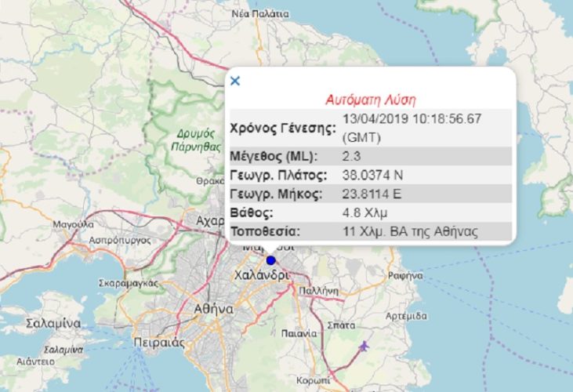This screenshot has width=573, height=392.
Task: Click the Πειραιάς label on map
Action: pos(159,342)
